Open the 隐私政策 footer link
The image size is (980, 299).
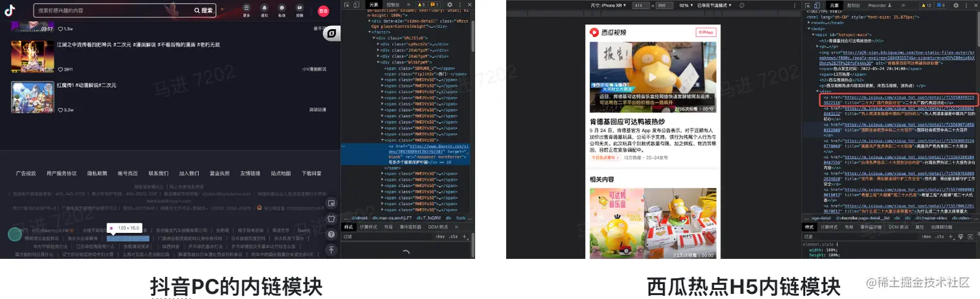(97, 174)
